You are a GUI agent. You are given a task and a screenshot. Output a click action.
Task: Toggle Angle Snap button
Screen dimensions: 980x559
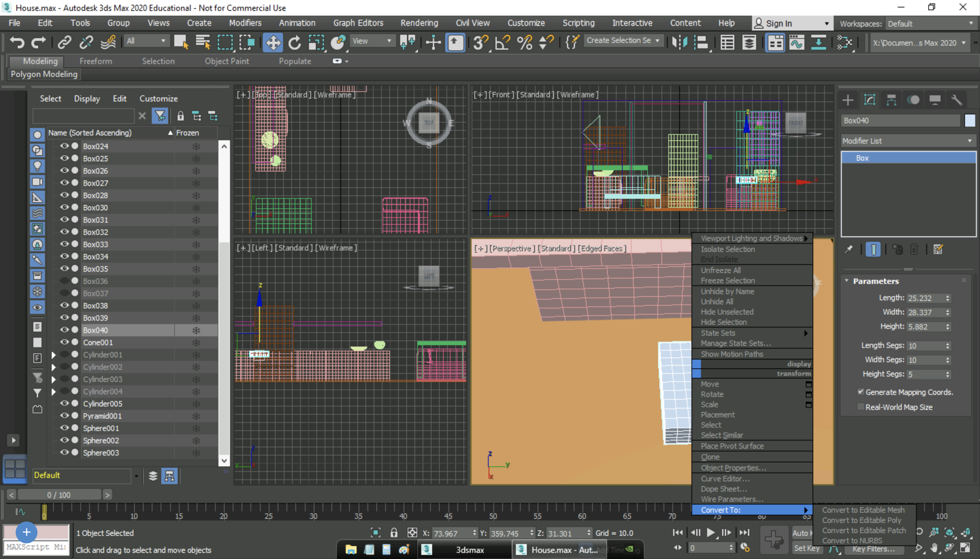[x=502, y=42]
